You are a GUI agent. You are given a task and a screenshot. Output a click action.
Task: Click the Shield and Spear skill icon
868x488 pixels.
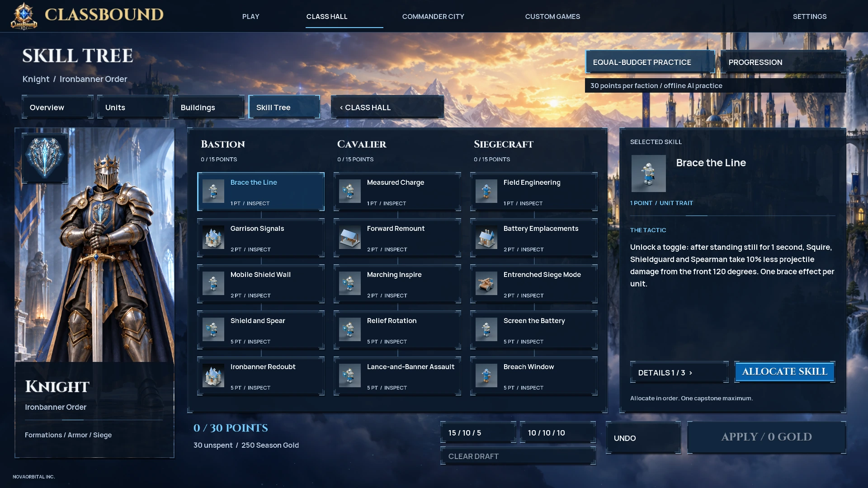213,329
